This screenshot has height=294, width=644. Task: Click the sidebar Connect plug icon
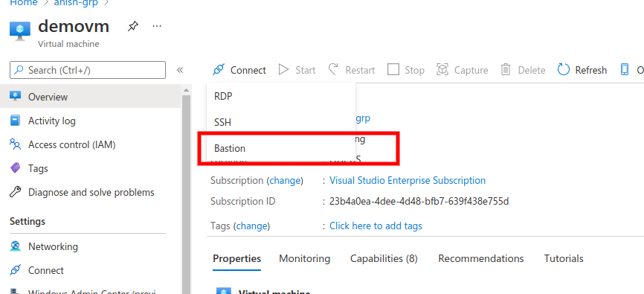pyautogui.click(x=15, y=270)
